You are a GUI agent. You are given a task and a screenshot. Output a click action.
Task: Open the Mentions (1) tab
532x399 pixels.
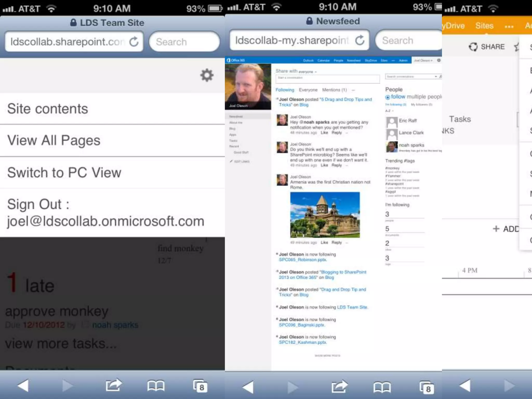(x=334, y=90)
